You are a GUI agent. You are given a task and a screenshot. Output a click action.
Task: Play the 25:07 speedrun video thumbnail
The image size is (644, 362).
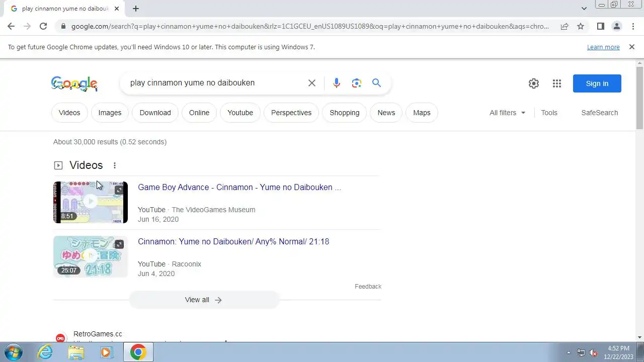91,256
